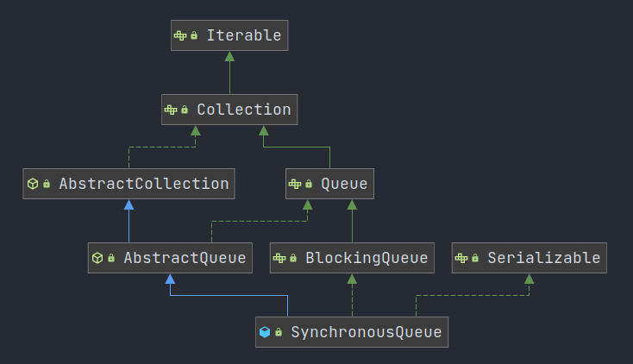Select the SynchronousQueue node label
This screenshot has width=633, height=364.
point(367,332)
